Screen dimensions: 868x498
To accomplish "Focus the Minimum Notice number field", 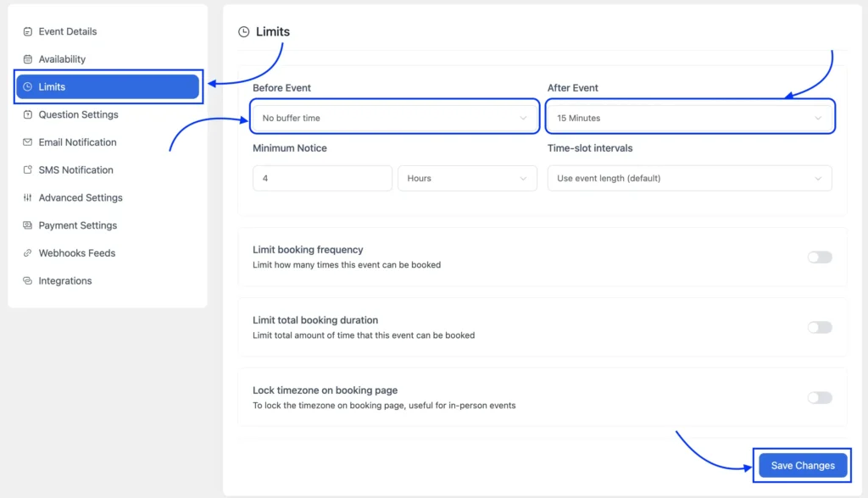I will coord(322,178).
